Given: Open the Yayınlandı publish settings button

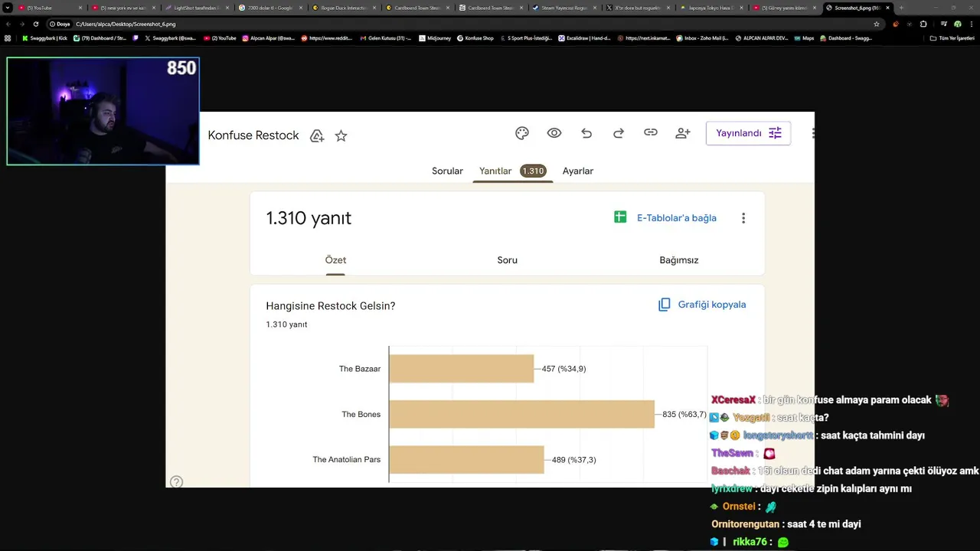Looking at the screenshot, I should tap(748, 133).
